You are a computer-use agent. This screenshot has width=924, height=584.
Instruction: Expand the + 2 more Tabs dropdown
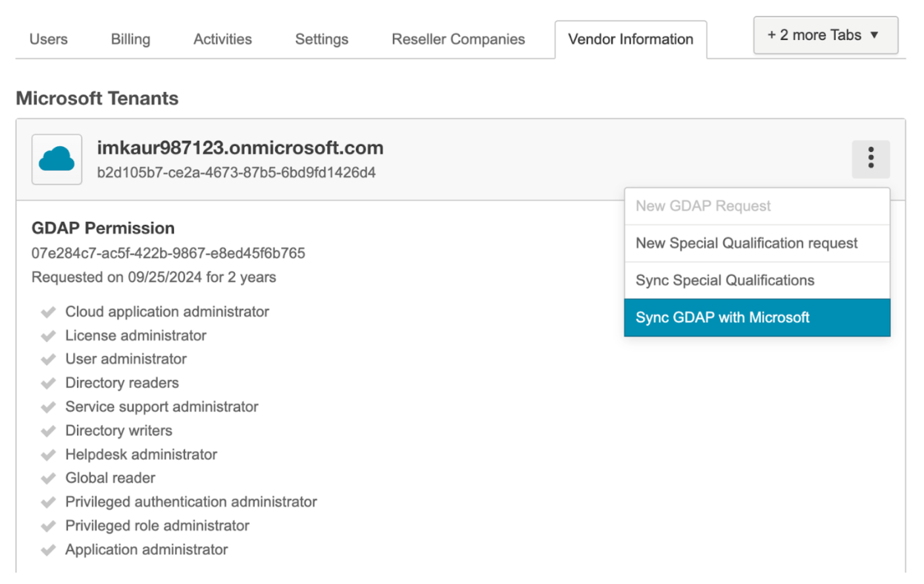coord(825,36)
